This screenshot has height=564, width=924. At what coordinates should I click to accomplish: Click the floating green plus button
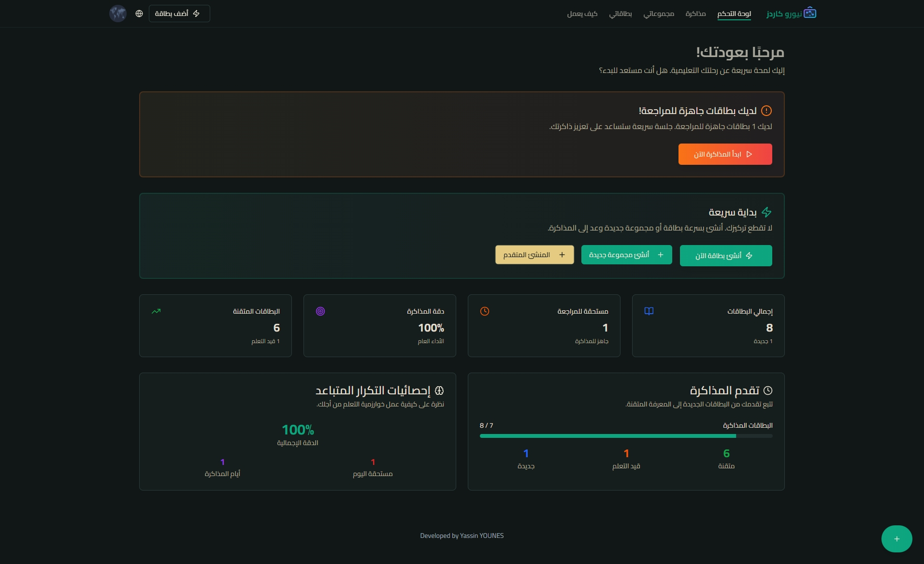tap(896, 538)
